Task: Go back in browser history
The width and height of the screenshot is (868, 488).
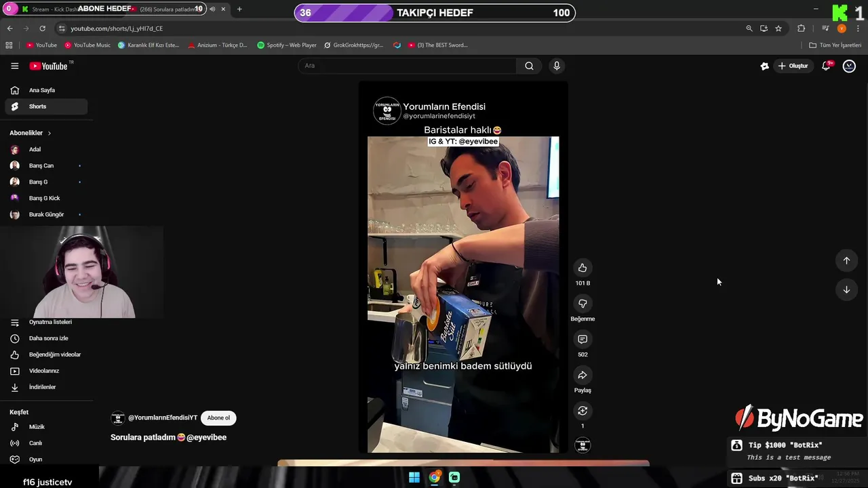Action: 9,28
